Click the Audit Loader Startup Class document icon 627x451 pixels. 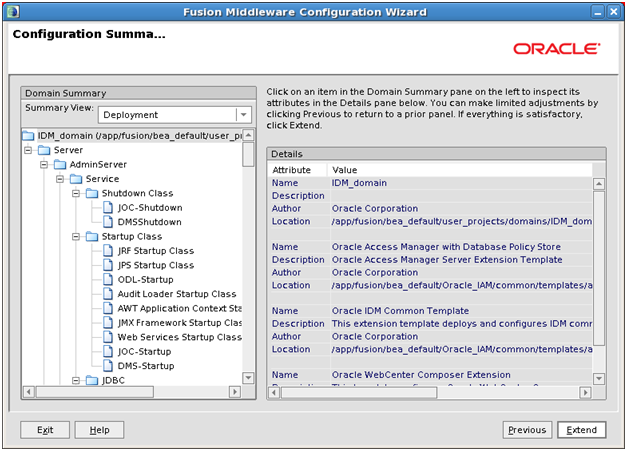click(108, 294)
